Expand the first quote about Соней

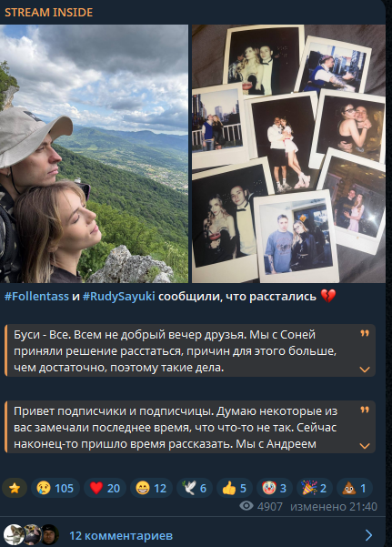coord(365,370)
